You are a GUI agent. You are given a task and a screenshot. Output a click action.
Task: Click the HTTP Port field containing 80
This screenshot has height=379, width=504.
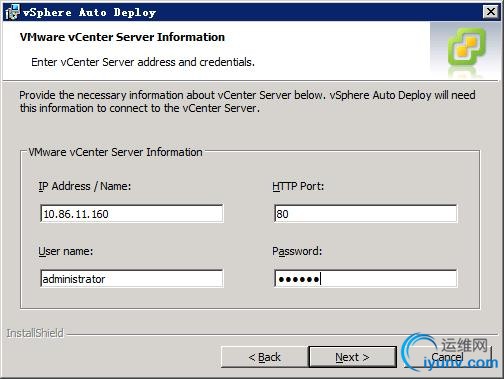pyautogui.click(x=365, y=214)
